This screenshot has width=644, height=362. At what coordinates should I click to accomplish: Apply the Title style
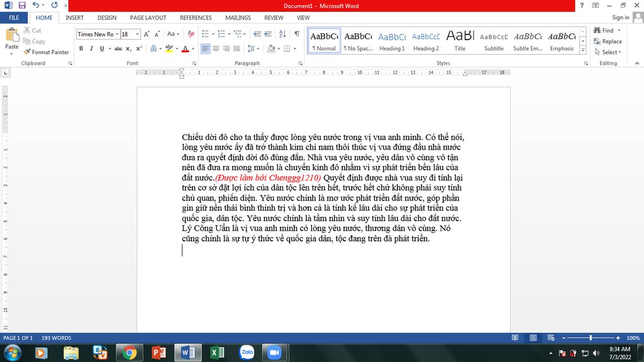point(460,41)
